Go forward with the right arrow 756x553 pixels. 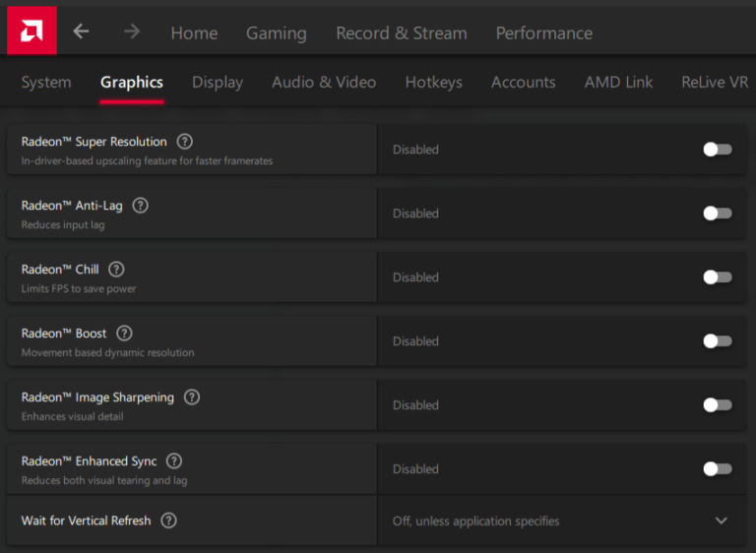click(132, 31)
